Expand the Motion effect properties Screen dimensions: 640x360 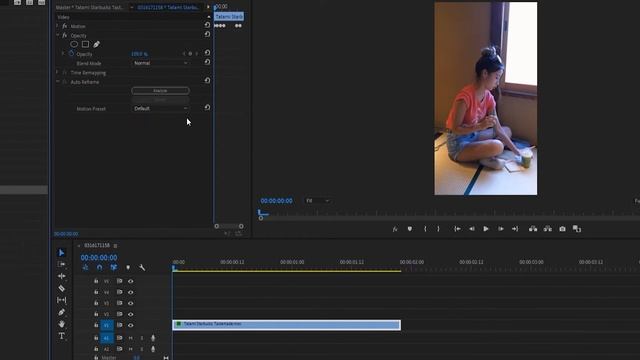point(58,26)
